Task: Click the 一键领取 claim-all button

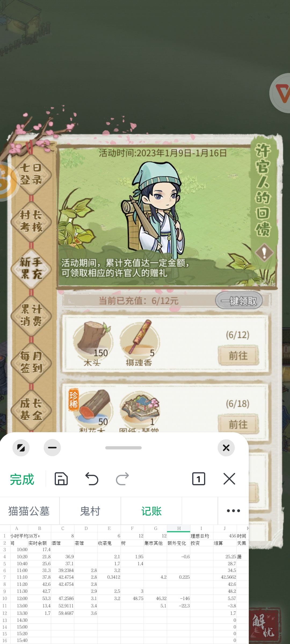Action: [x=239, y=301]
